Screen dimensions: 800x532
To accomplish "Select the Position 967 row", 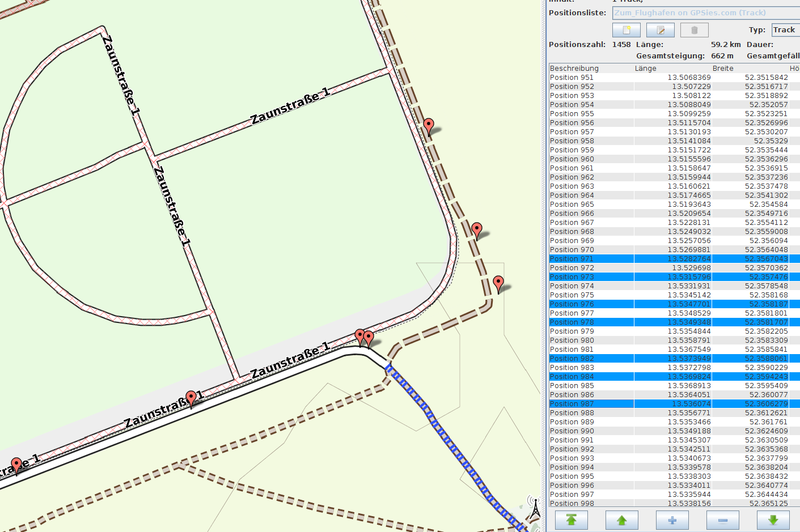I will [x=674, y=223].
